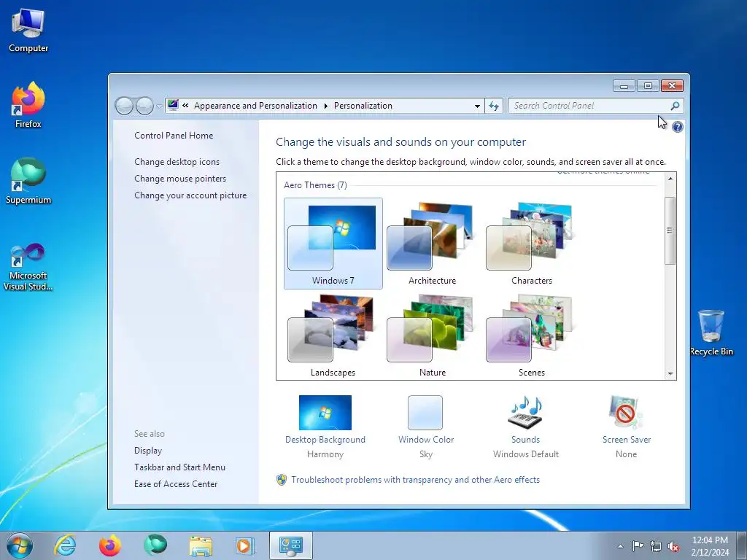Open Troubleshoot problems with transparency link
Screen dimensions: 747x560
415,480
